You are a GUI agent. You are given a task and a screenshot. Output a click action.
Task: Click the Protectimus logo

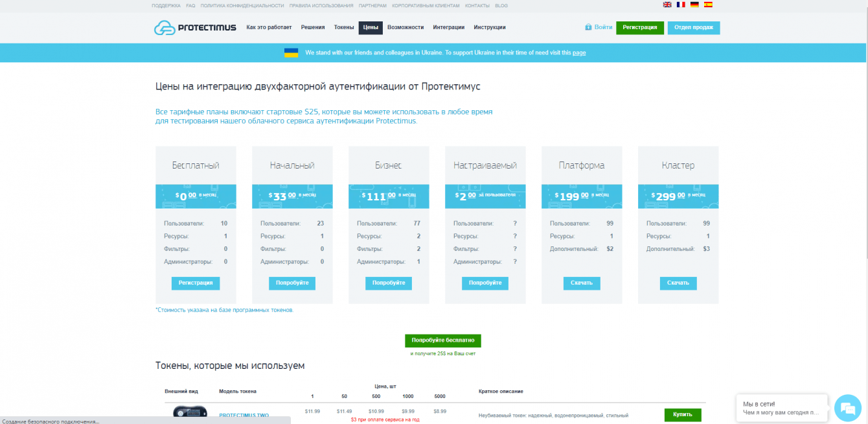(194, 27)
